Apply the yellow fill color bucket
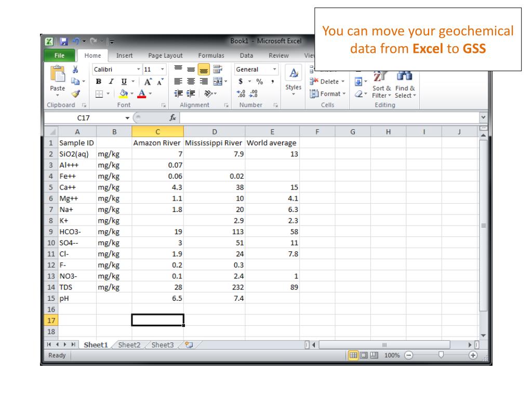The image size is (532, 399). [x=124, y=94]
